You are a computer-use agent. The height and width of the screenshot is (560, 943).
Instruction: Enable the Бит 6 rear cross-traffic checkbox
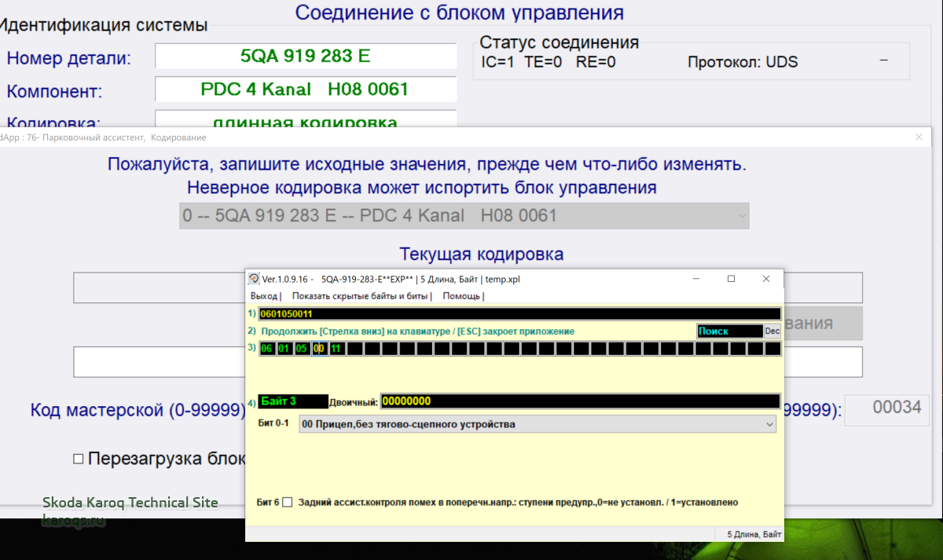[287, 503]
